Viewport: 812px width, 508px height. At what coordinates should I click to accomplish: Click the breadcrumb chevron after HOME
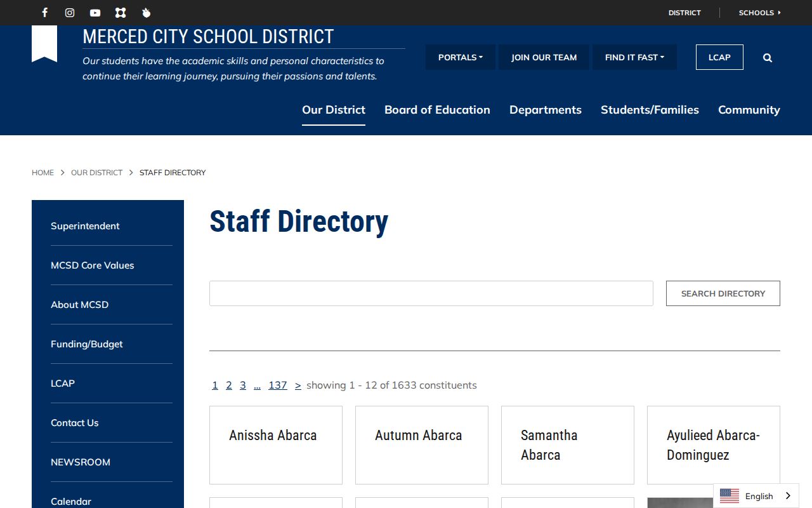pos(63,173)
